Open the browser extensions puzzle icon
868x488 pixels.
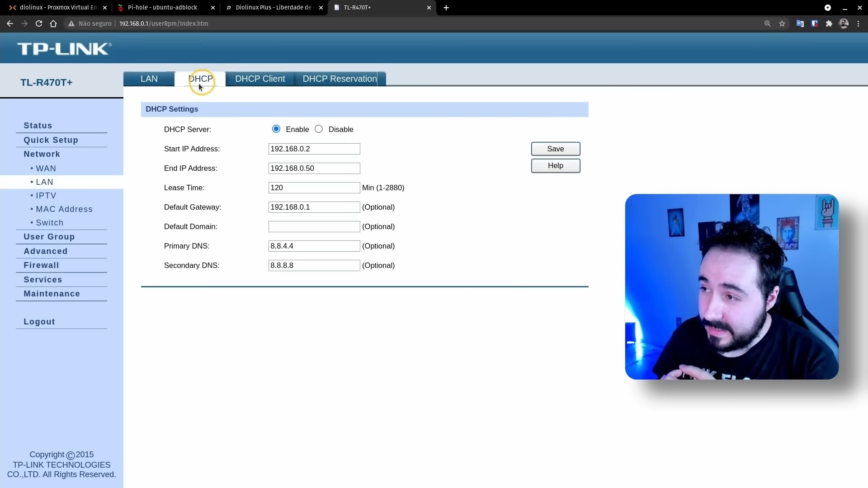coord(829,23)
